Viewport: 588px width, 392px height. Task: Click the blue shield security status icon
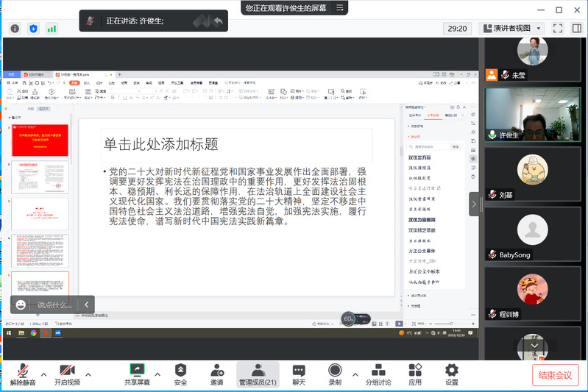(x=33, y=29)
